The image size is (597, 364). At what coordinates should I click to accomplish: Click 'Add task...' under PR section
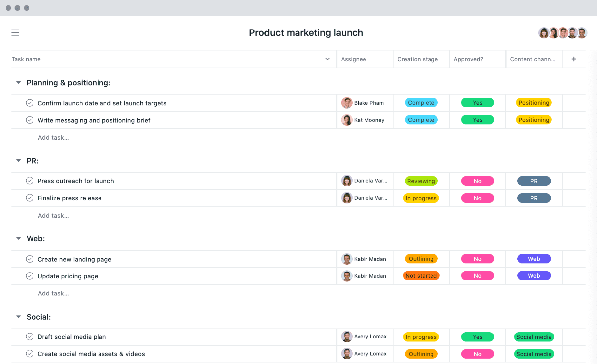[x=53, y=215]
